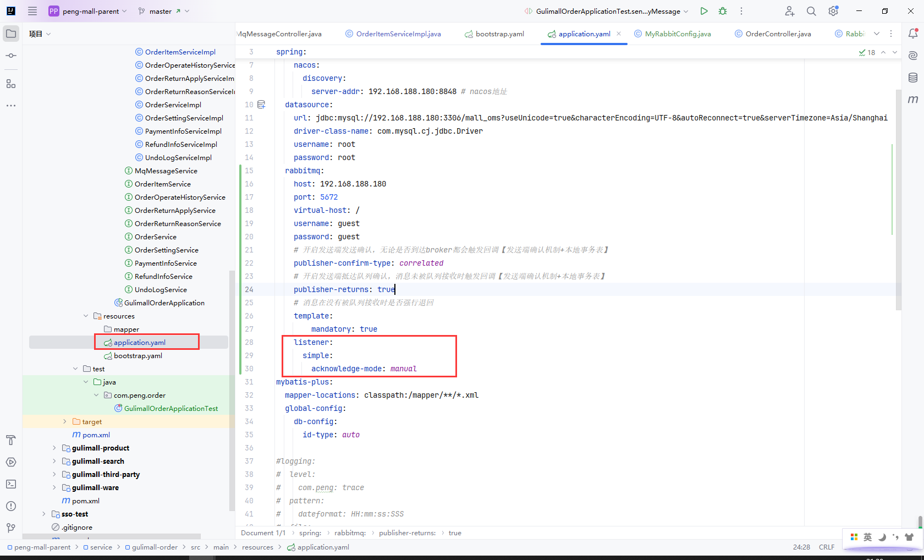Open the Terminal tool window
924x560 pixels.
[x=11, y=484]
